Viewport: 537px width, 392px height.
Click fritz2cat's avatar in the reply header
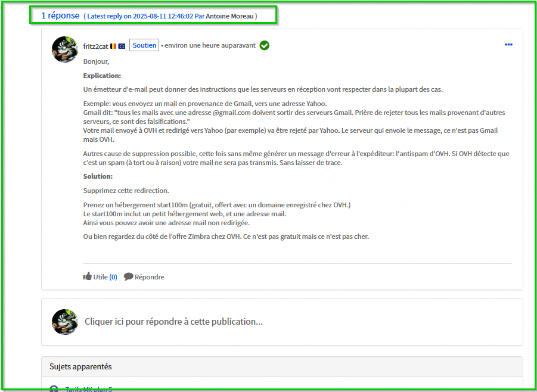pos(66,49)
